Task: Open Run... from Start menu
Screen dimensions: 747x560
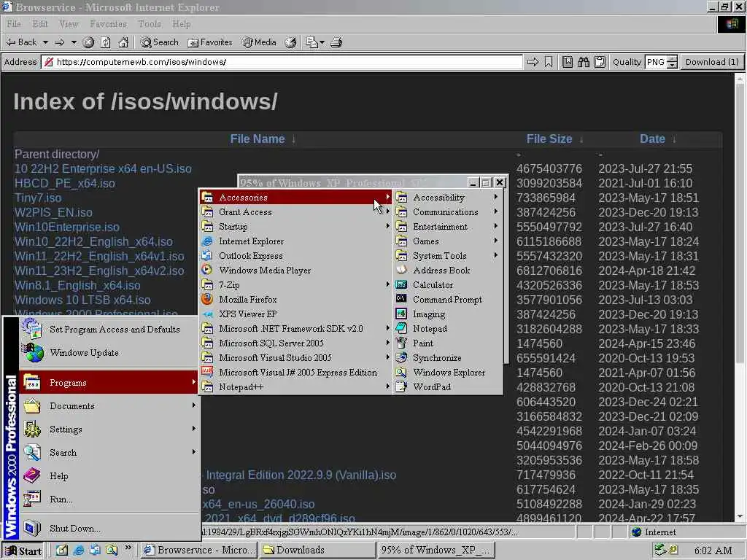Action: [109, 499]
